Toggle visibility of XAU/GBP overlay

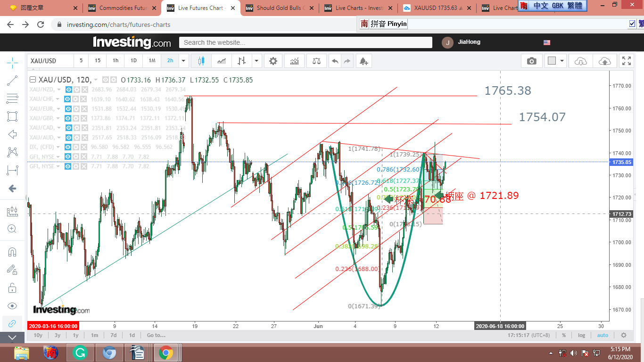tap(68, 118)
